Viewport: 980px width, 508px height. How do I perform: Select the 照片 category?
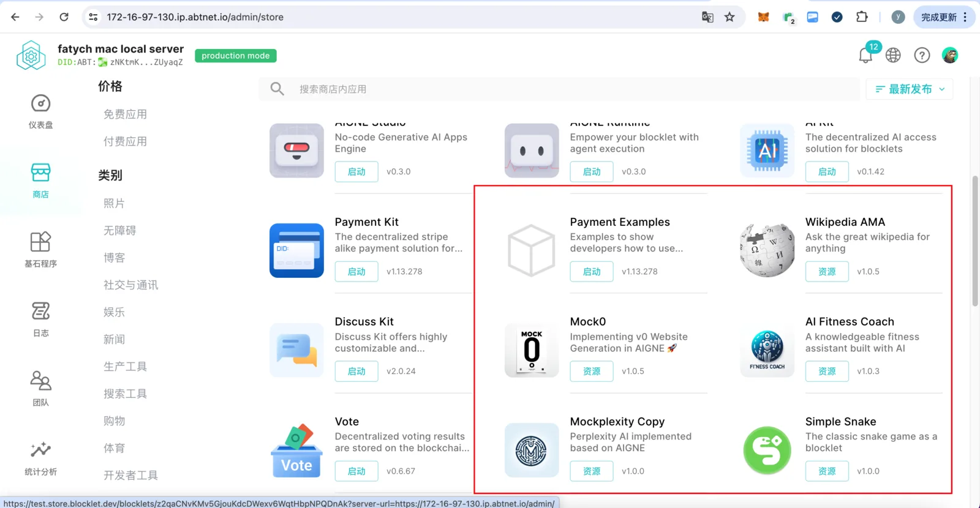(114, 203)
